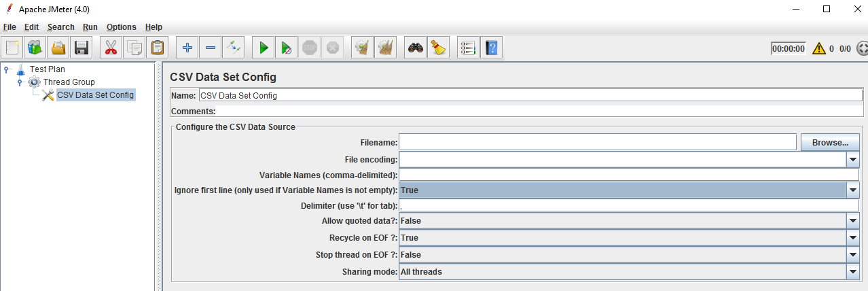
Task: Clear results with single broom icon
Action: [363, 48]
